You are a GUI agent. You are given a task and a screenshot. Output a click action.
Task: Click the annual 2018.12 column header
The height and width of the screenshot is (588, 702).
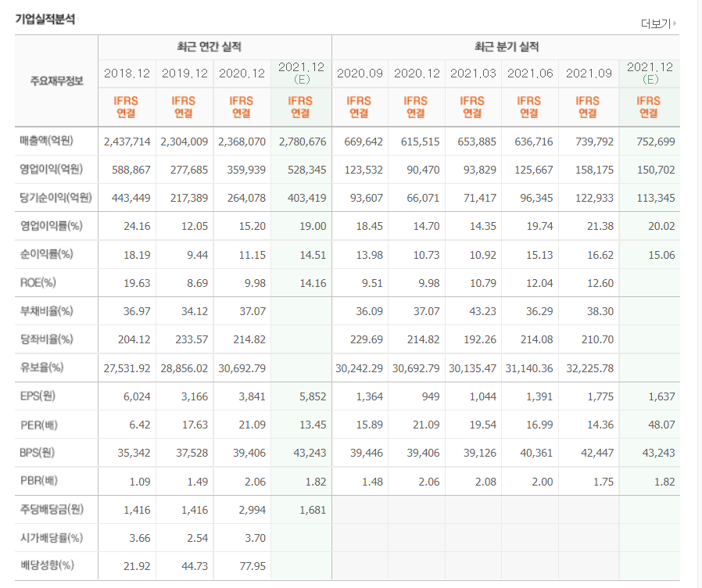point(127,73)
